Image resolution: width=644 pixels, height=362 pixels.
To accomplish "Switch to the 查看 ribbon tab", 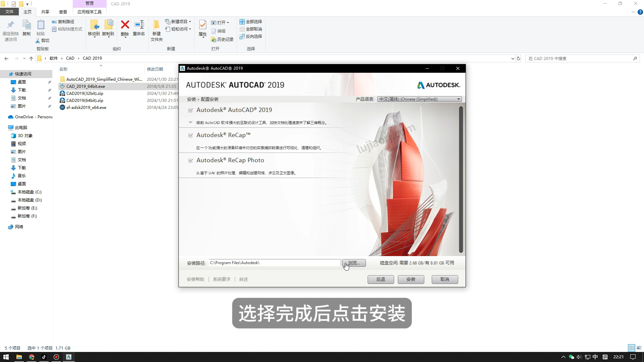I will [x=62, y=12].
